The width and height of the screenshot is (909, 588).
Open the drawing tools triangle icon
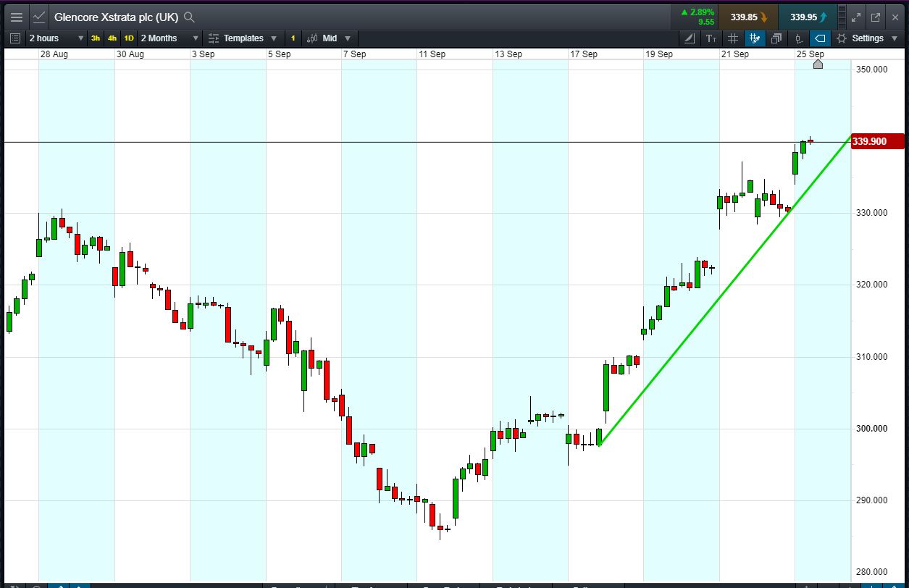click(x=689, y=38)
